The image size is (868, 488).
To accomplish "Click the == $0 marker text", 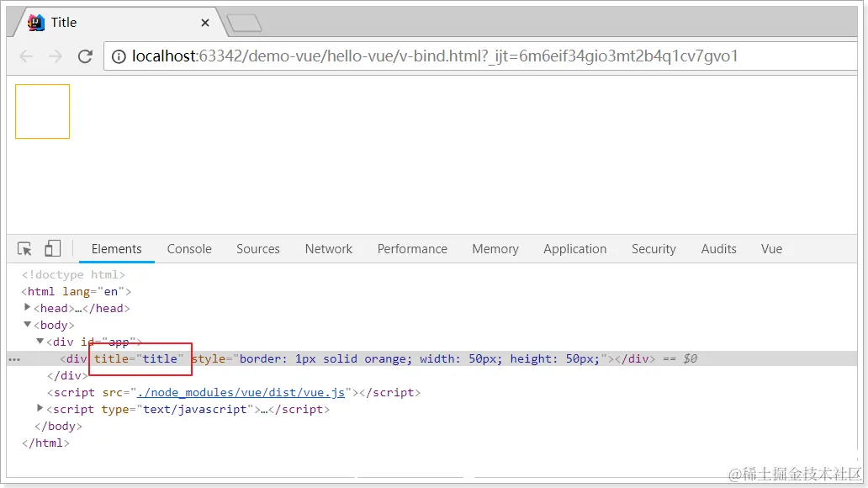I will [680, 359].
